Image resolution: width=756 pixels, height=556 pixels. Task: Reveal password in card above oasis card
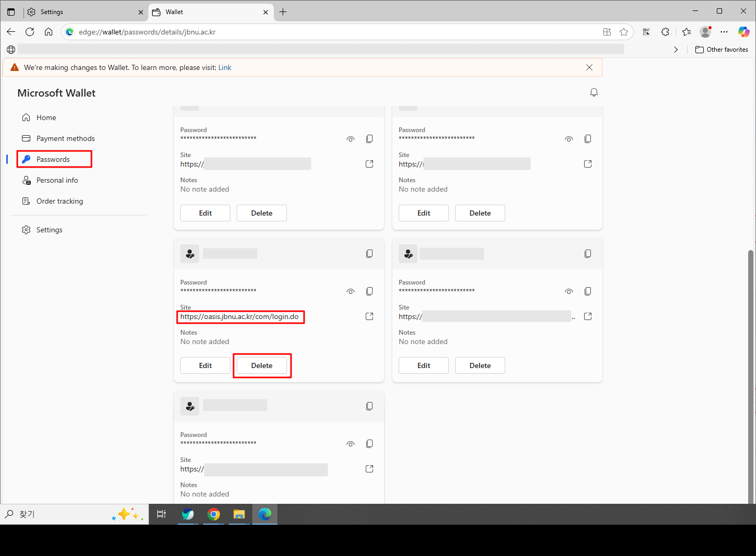coord(351,139)
